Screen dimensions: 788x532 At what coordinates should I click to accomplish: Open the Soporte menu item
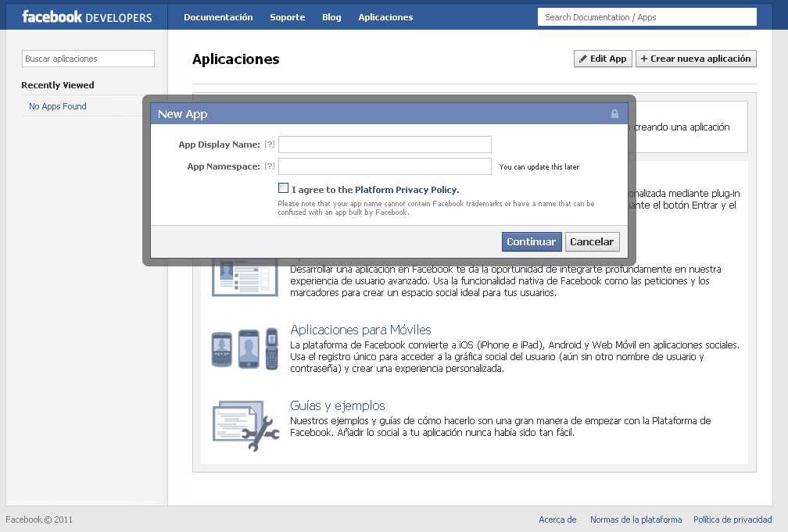(288, 17)
